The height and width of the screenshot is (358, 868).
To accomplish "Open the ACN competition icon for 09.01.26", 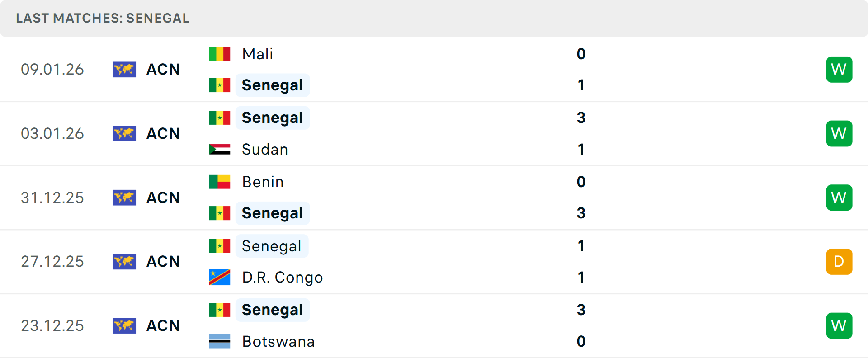I will 124,70.
